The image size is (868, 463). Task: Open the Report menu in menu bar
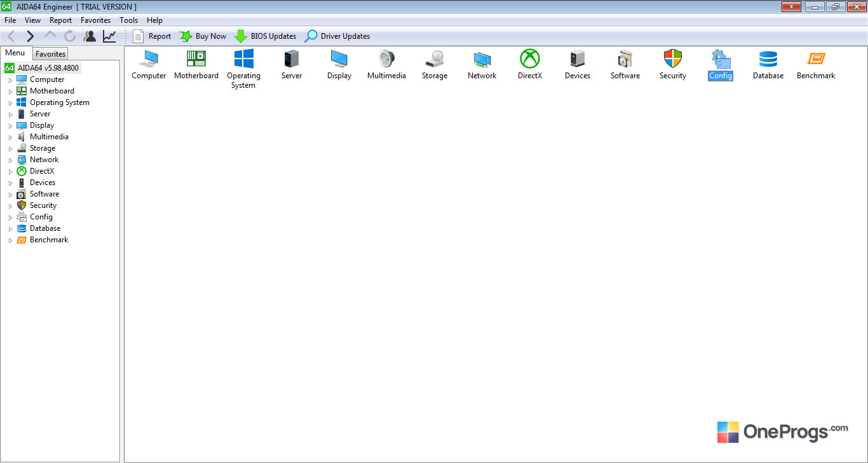[61, 20]
